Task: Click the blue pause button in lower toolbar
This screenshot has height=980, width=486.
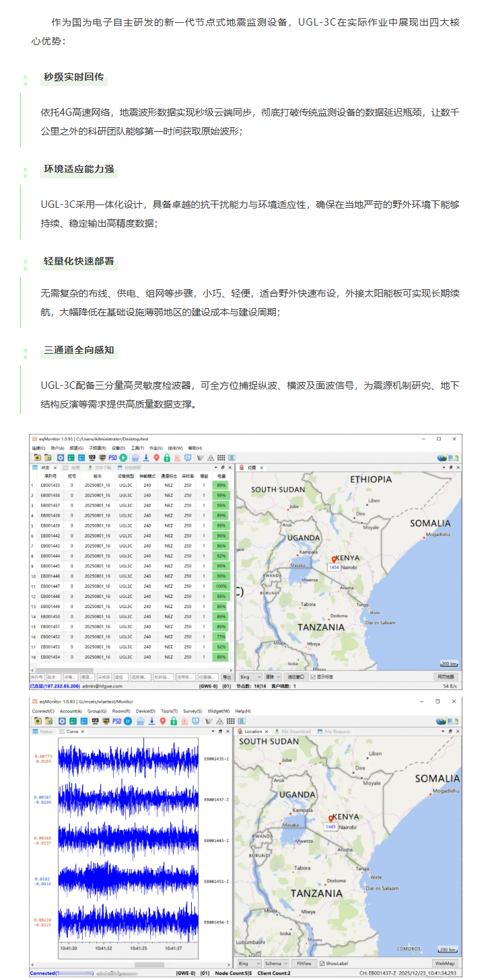Action: click(x=127, y=721)
